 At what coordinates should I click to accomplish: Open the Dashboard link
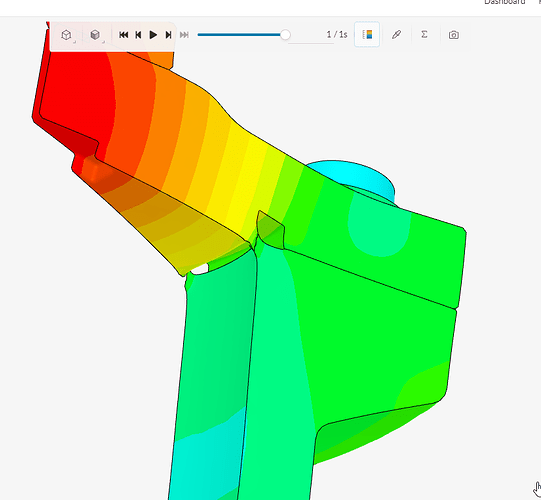click(x=504, y=2)
